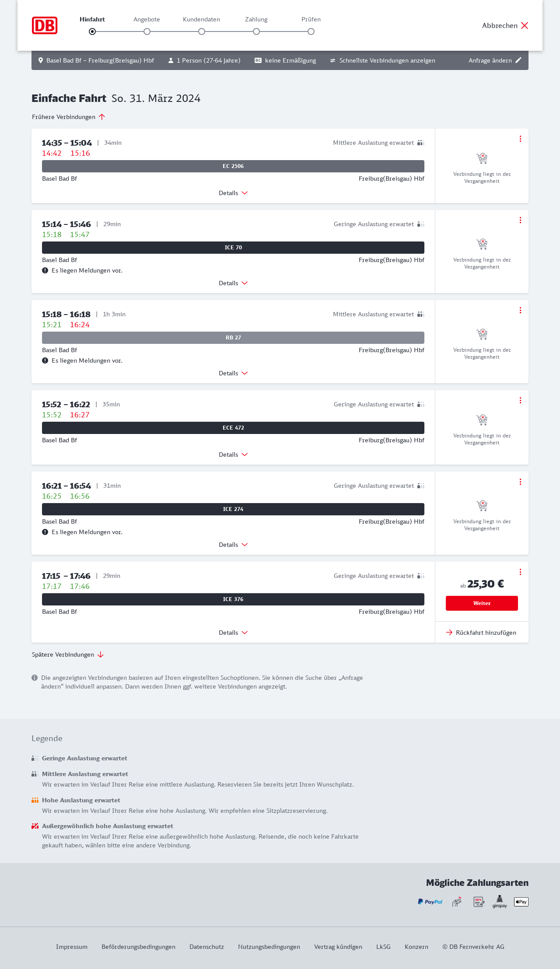Click the DB logo
560x969 pixels.
pos(45,25)
